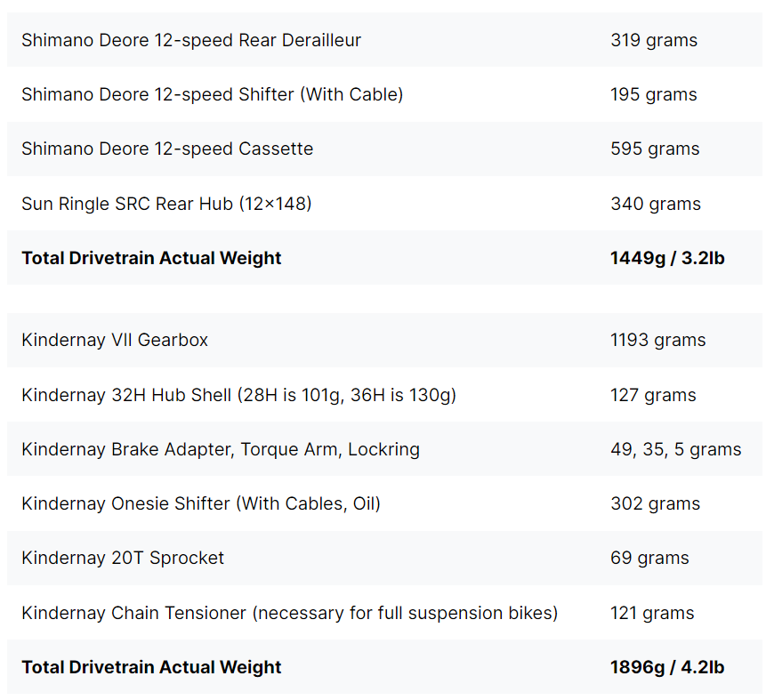Screen dimensions: 766x700
Task: Select the 595 grams cassette weight
Action: point(655,149)
